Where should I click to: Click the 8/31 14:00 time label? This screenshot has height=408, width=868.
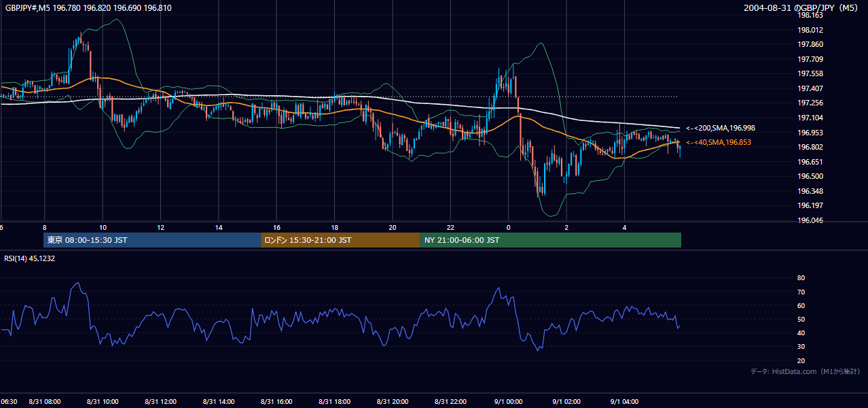219,401
